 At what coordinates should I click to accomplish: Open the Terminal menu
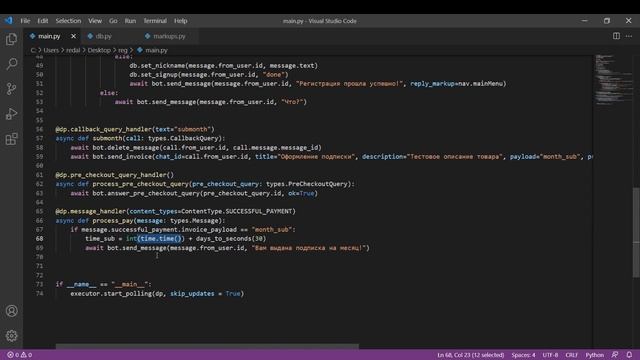coord(155,21)
